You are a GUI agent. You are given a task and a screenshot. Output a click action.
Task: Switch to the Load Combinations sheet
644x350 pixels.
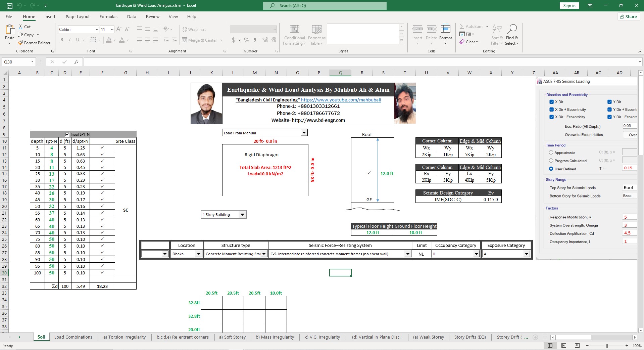coord(73,337)
